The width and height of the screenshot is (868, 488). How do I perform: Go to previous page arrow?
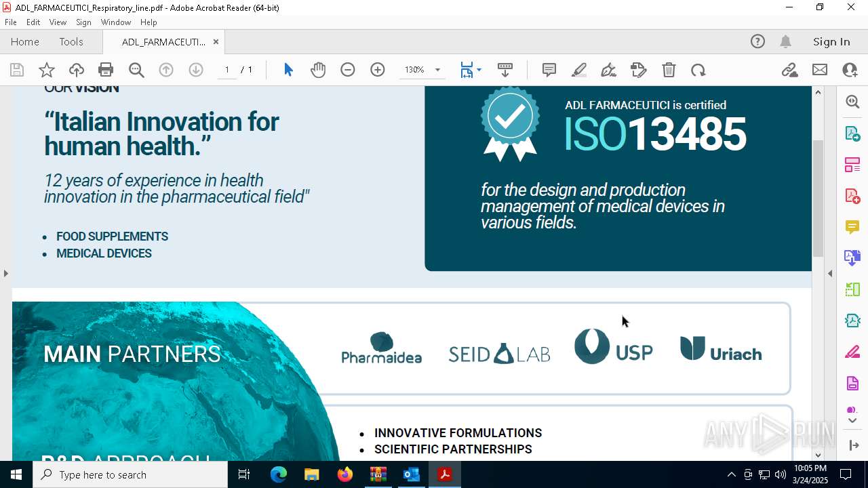[x=166, y=70]
